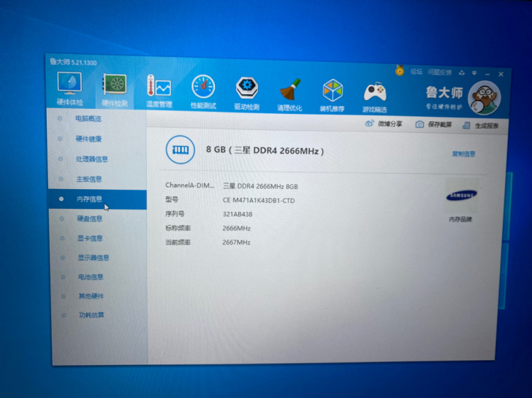
Task: Minimize the 鲁大师 window
Action: 487,74
